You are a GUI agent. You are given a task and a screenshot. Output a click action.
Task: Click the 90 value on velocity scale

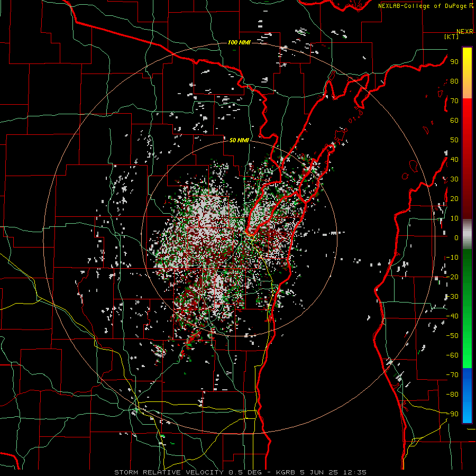click(454, 62)
